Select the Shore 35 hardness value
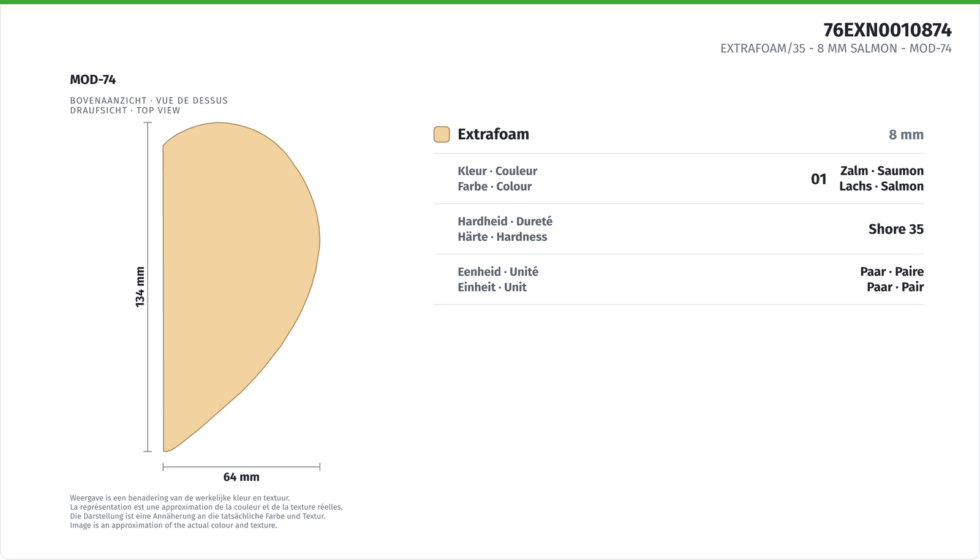 [896, 229]
